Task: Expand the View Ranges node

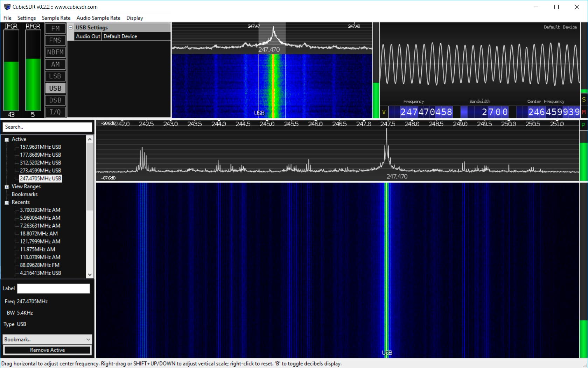Action: click(x=7, y=187)
